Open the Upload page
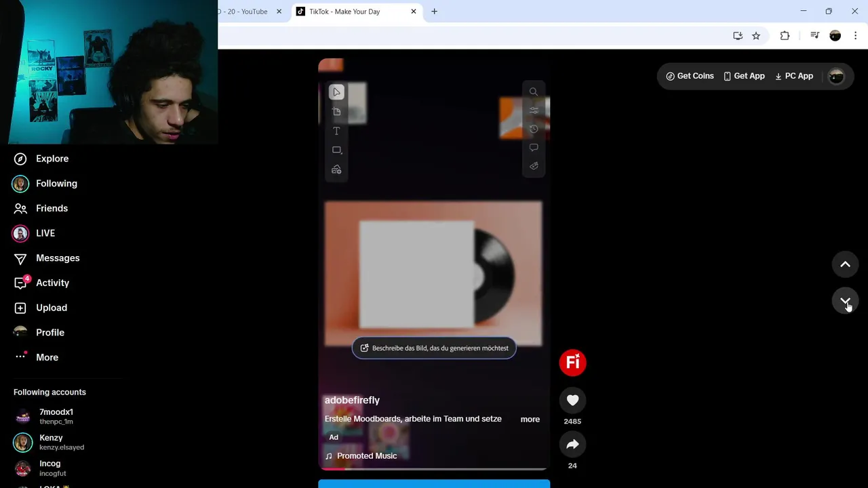Viewport: 868px width, 488px height. tap(52, 308)
